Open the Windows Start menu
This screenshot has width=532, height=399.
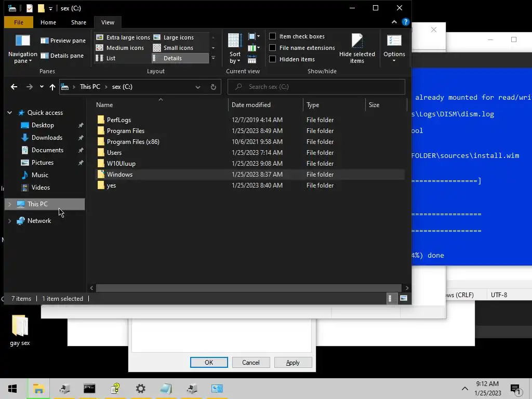(12, 389)
